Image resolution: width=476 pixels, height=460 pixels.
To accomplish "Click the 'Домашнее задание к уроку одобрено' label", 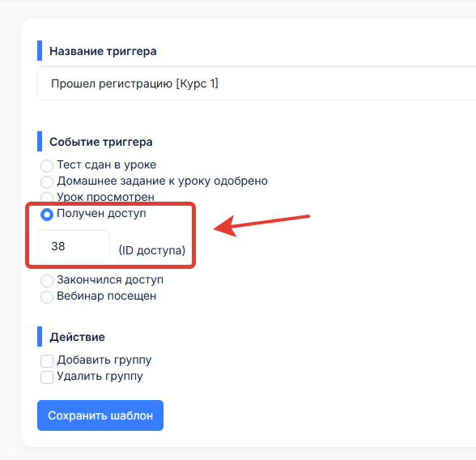I will (163, 181).
